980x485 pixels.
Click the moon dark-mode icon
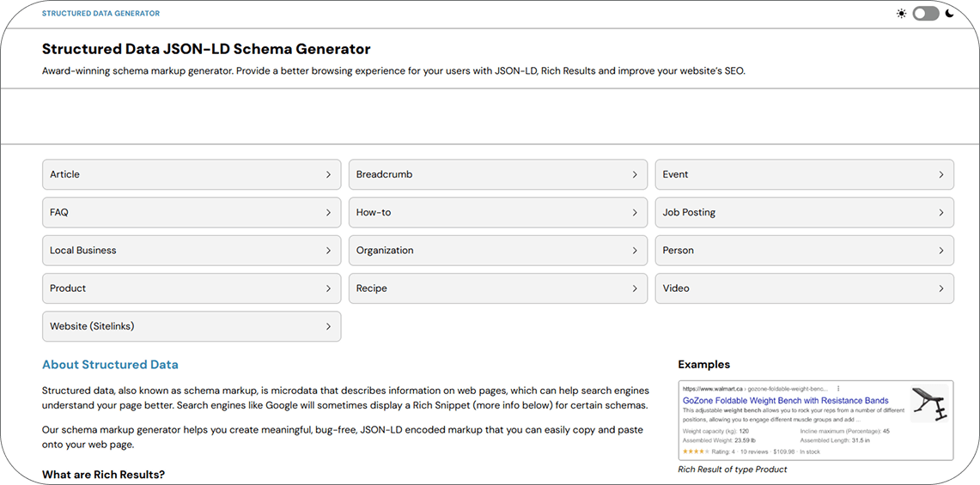(949, 14)
